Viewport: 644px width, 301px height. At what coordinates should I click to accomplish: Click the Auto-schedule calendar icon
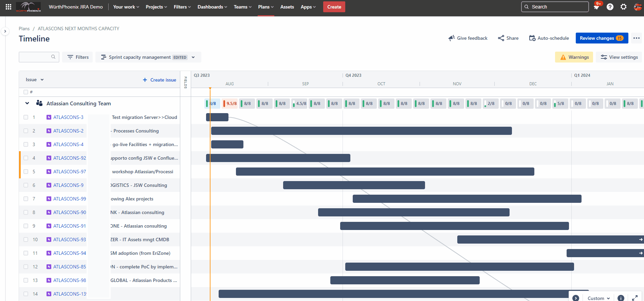point(532,38)
